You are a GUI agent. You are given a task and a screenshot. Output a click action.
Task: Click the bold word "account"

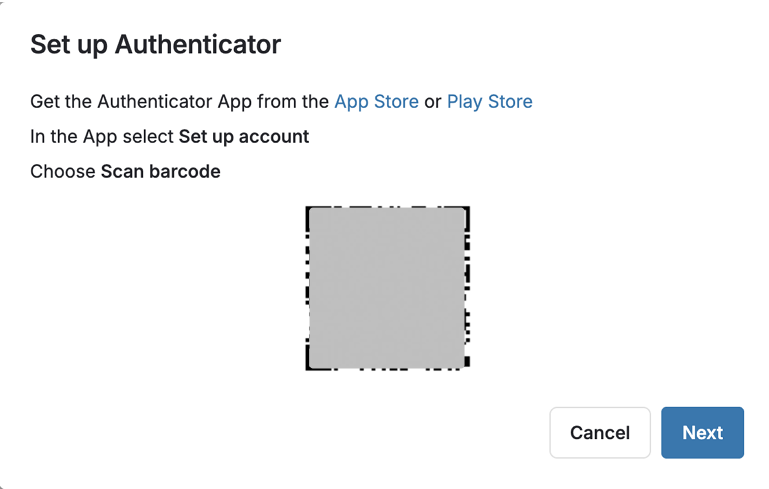coord(273,136)
